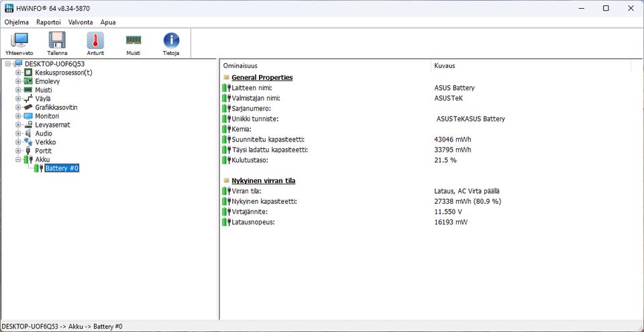Click battery icon beside Kulutustaso row
Image resolution: width=644 pixels, height=332 pixels.
point(226,160)
